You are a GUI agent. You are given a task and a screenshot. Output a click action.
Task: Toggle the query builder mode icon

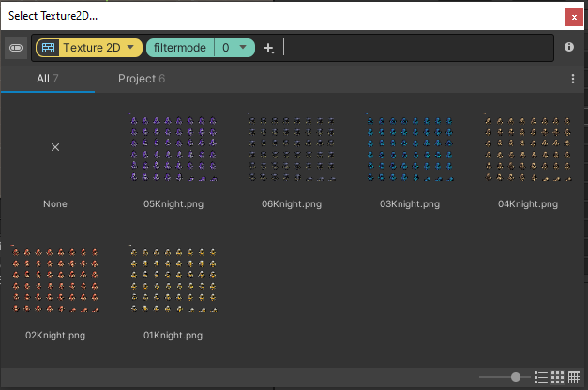pos(16,48)
